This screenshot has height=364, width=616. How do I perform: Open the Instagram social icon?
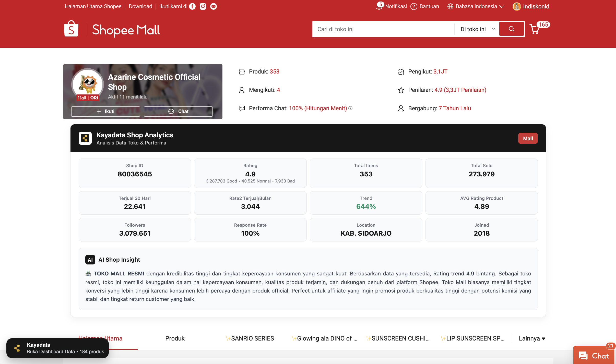pyautogui.click(x=203, y=6)
